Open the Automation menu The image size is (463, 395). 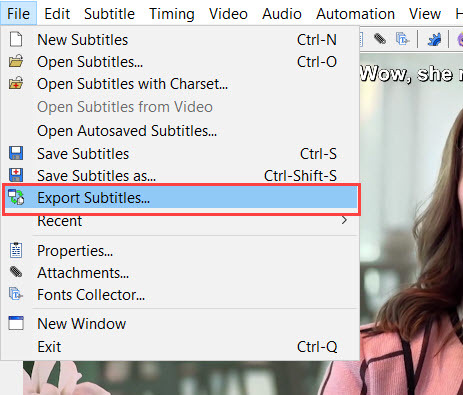point(355,14)
